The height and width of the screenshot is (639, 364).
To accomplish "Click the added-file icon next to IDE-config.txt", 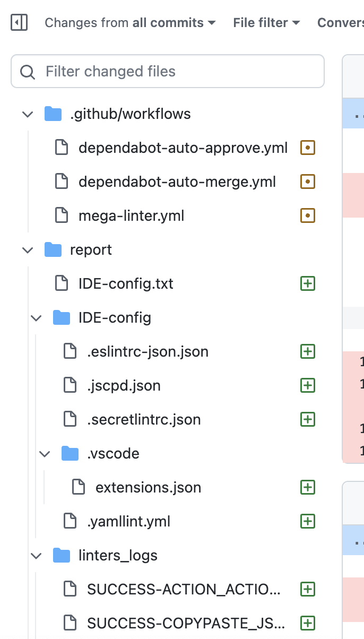I will pyautogui.click(x=307, y=283).
